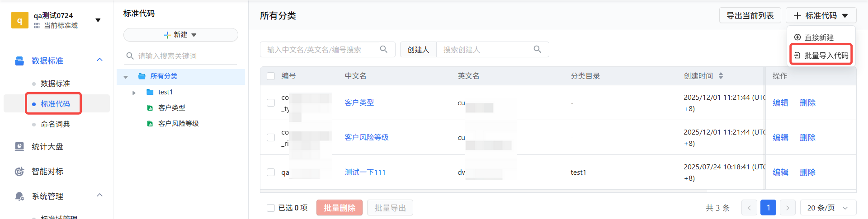This screenshot has height=219, width=868.
Task: Open 统计大盘 dashboard icon
Action: pos(19,147)
